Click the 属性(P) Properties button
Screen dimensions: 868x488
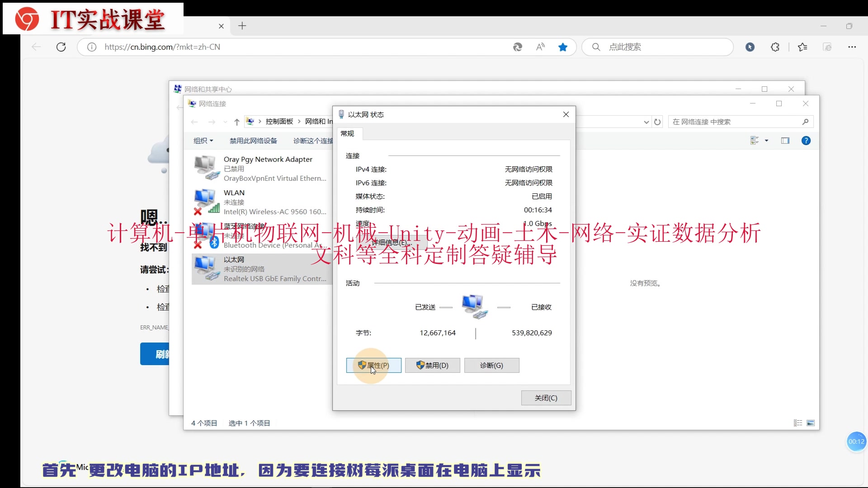373,365
